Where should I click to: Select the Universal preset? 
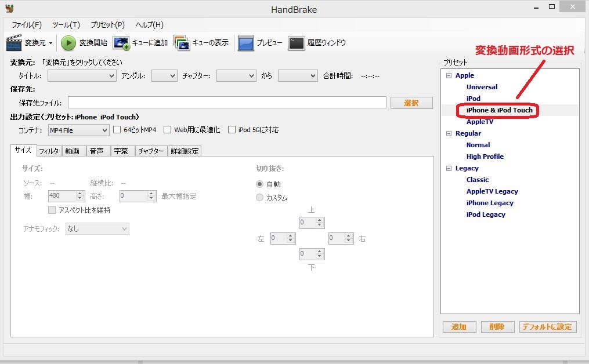click(x=482, y=87)
